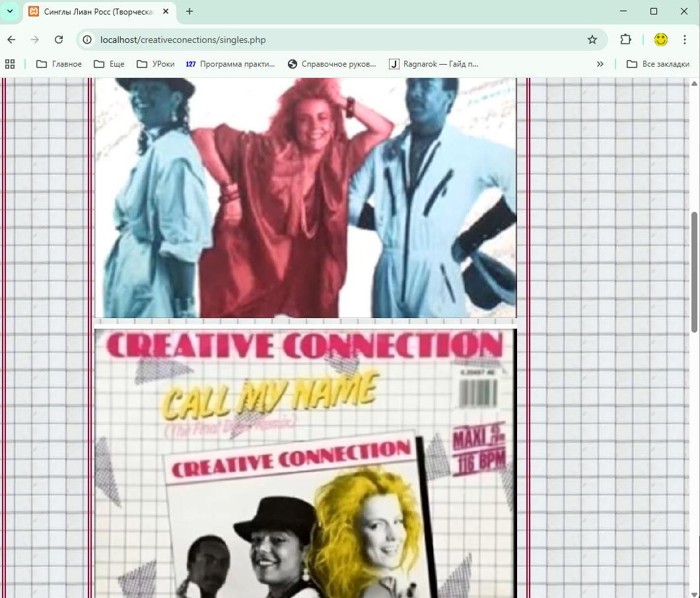Open the smiley profile avatar
The width and height of the screenshot is (700, 598).
click(x=661, y=40)
